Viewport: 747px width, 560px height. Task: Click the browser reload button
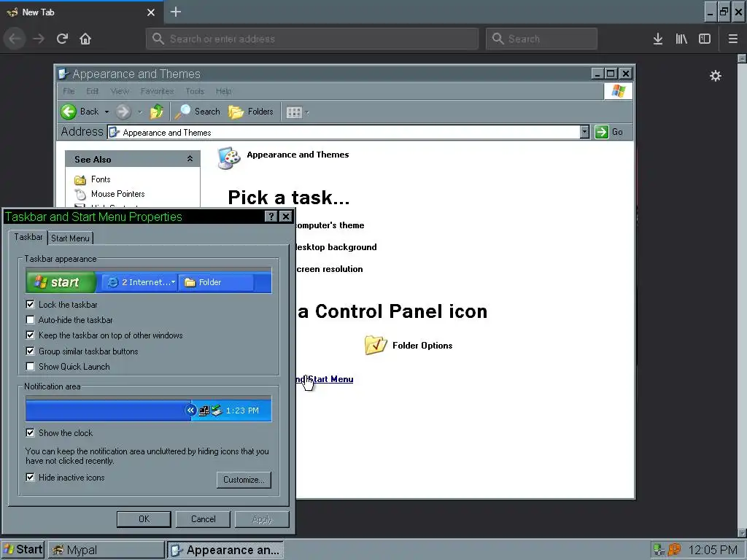pos(62,39)
